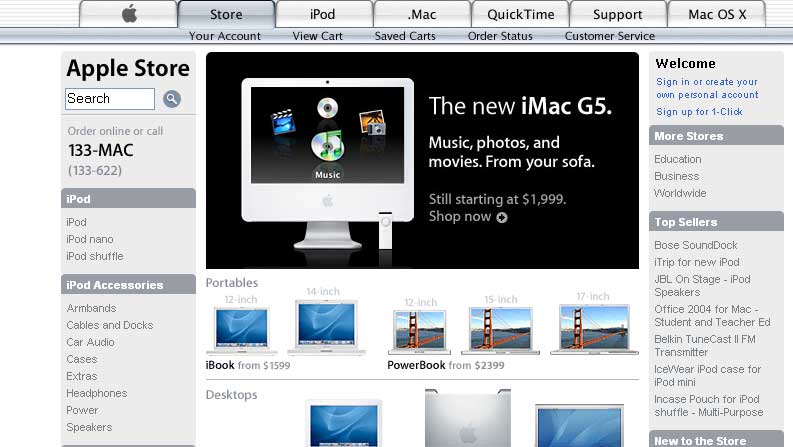
Task: Select iPod shuffle in sidebar
Action: [x=95, y=256]
